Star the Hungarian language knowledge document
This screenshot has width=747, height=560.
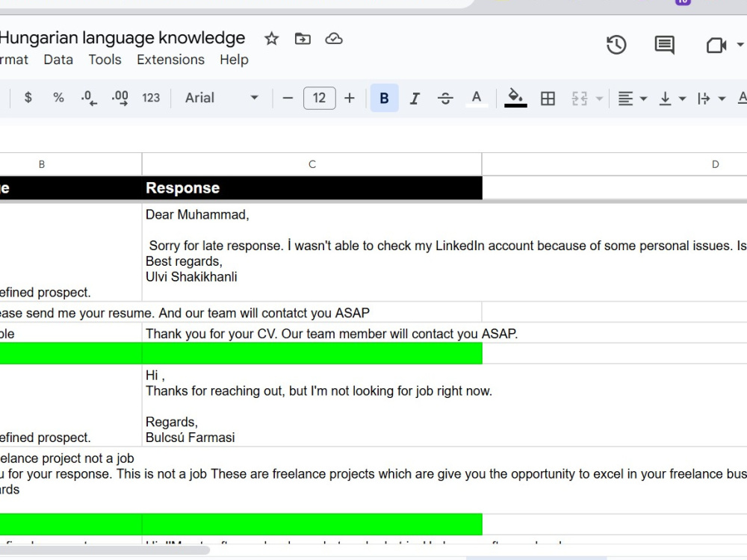click(x=272, y=39)
